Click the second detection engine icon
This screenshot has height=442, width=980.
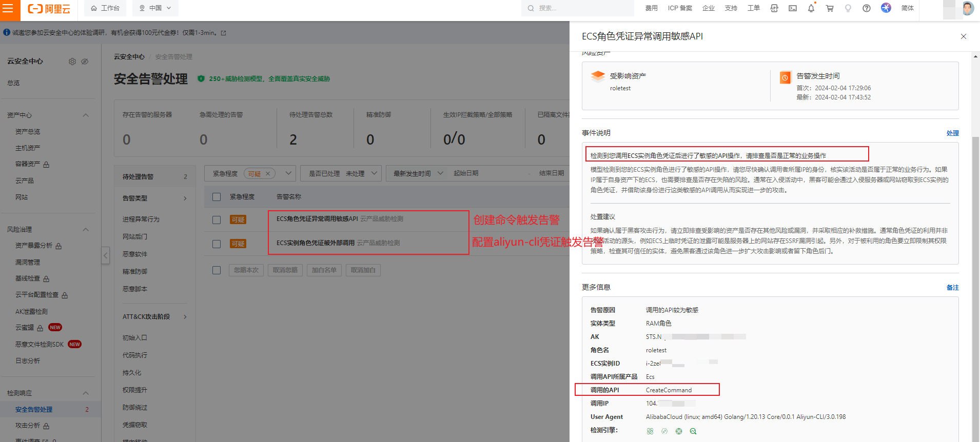(664, 431)
